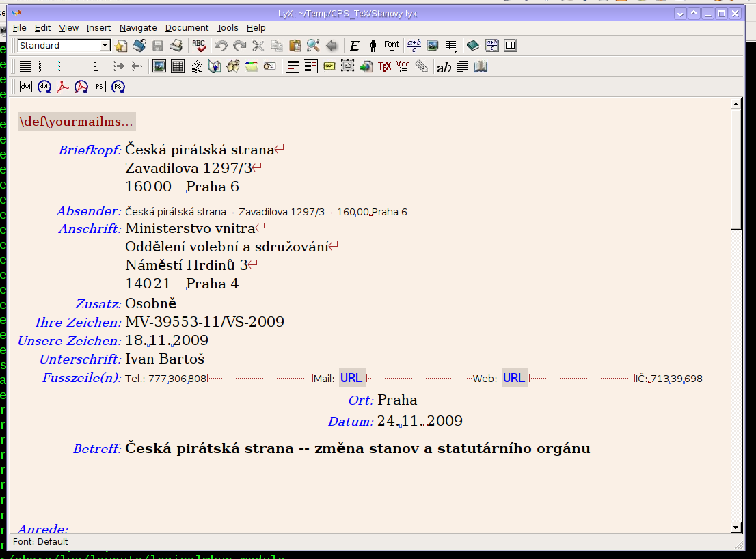The image size is (756, 559).
Task: Click the \def\yourmailms... TeX inset
Action: point(77,122)
